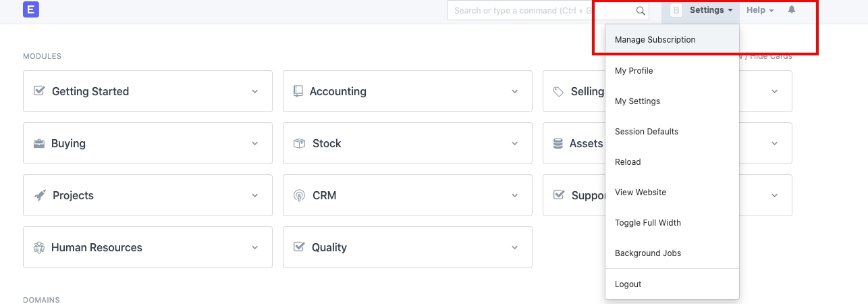Screen dimensions: 868x304
Task: Open My Profile menu entry
Action: point(634,71)
